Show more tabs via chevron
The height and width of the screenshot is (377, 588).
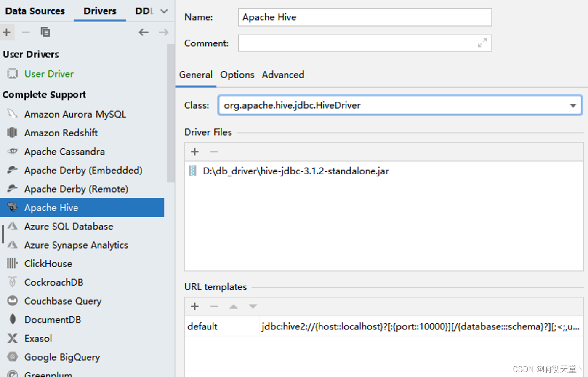click(164, 11)
